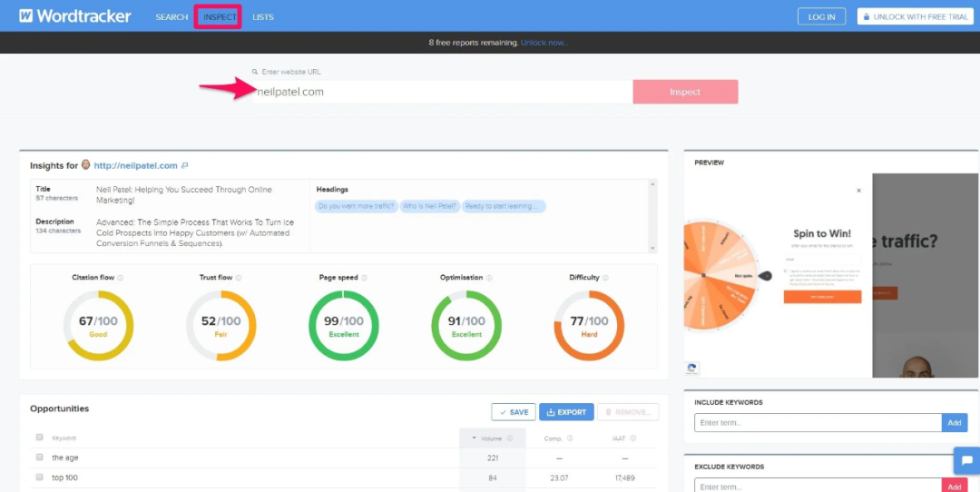The height and width of the screenshot is (492, 980).
Task: Open the Search menu item
Action: [x=171, y=17]
